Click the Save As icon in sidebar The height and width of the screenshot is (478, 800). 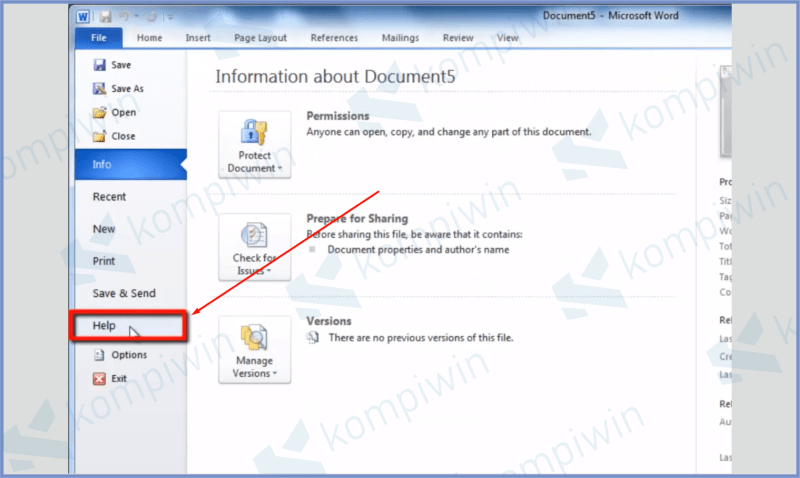coord(99,89)
